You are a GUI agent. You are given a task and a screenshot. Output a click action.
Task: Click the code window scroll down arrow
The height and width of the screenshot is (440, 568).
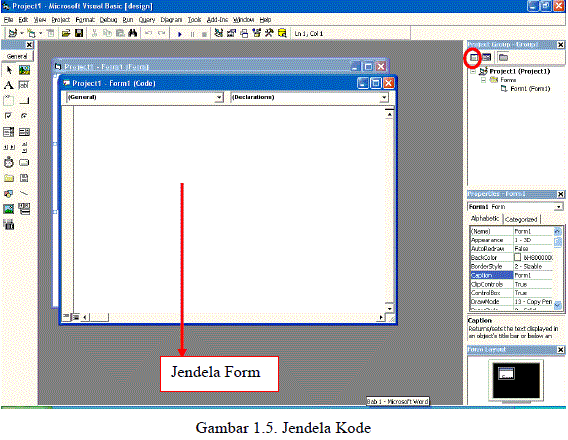point(389,309)
